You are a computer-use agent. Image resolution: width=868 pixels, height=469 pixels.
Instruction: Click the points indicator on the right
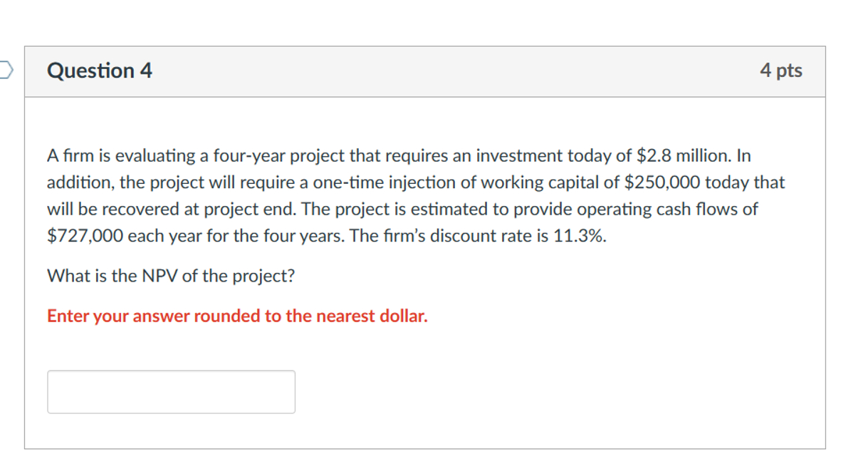[781, 70]
